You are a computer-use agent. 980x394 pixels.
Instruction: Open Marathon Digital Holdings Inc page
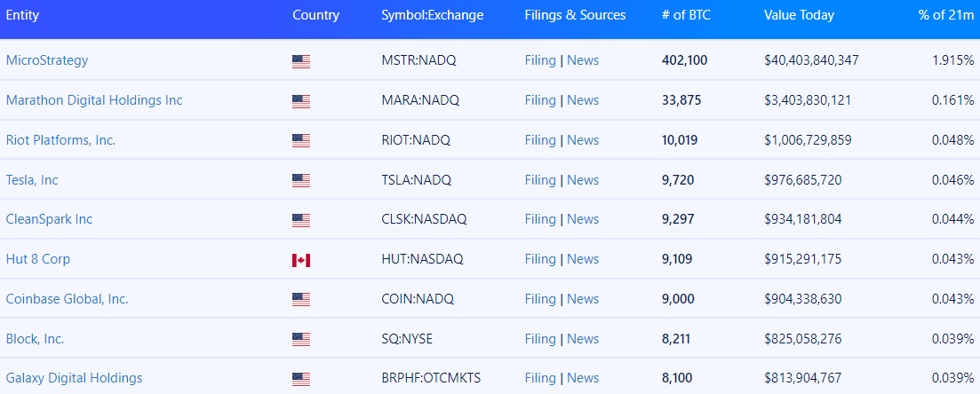(x=94, y=100)
